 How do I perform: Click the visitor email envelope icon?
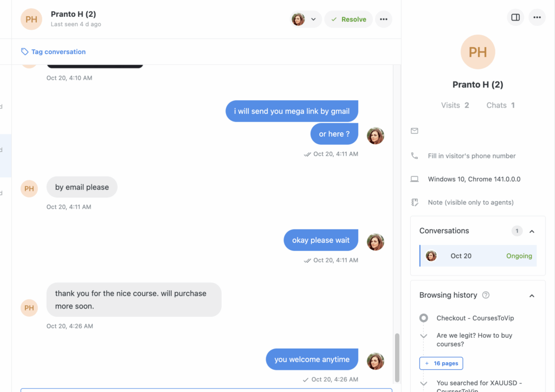(415, 131)
